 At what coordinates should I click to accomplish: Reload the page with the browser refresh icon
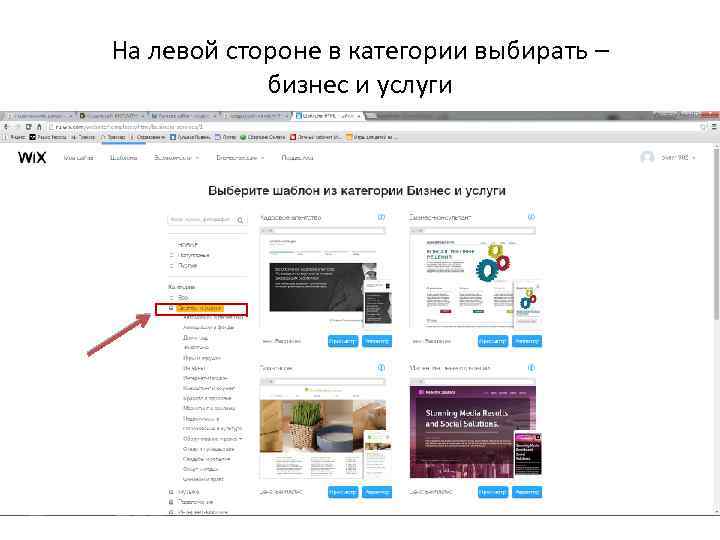tap(28, 127)
